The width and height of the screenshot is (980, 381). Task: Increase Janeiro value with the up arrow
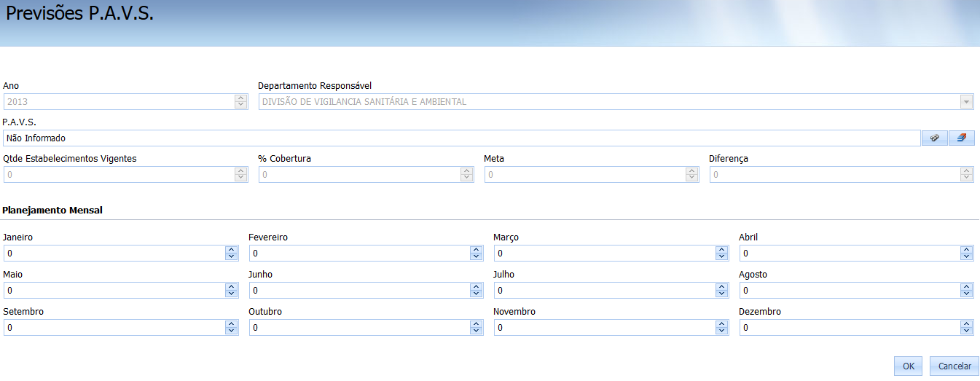coord(232,249)
